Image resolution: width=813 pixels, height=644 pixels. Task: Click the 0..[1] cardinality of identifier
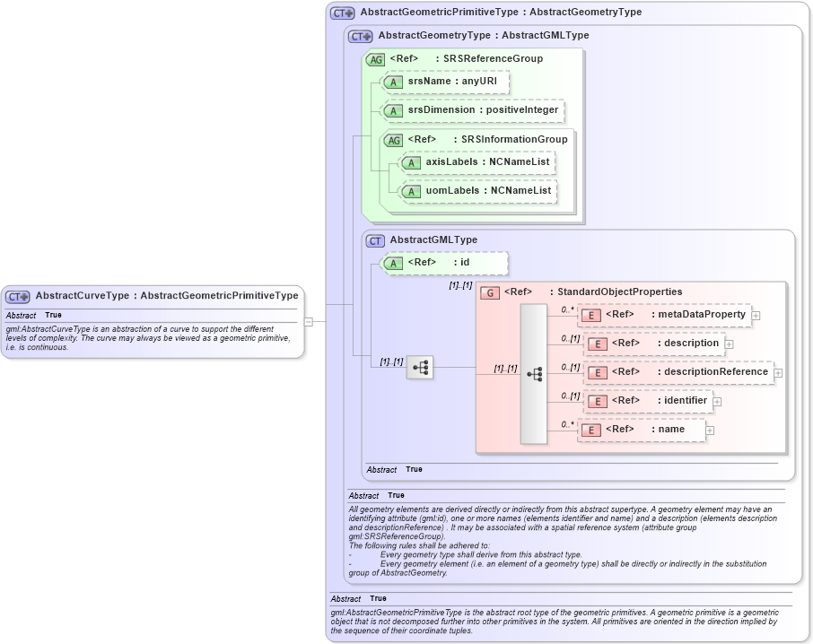pos(571,396)
